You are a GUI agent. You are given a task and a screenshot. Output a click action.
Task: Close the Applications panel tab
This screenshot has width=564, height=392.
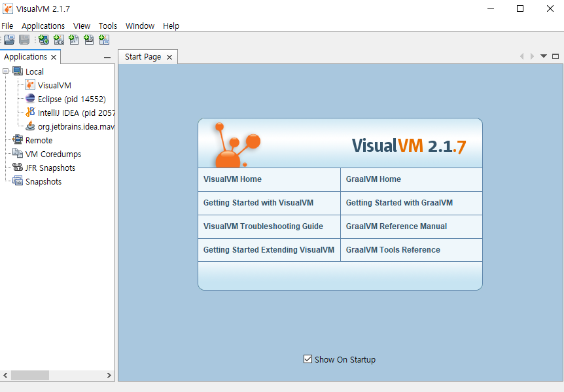click(54, 57)
